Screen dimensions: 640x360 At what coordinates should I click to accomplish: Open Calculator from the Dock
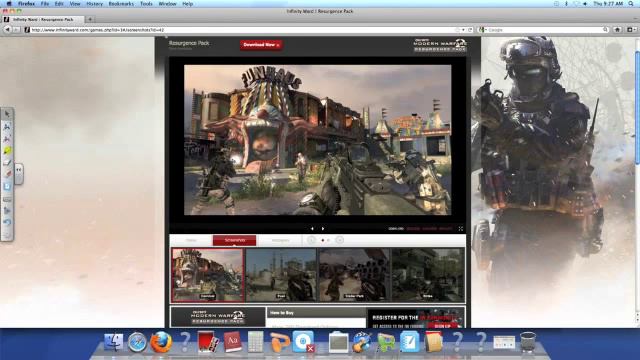point(256,342)
